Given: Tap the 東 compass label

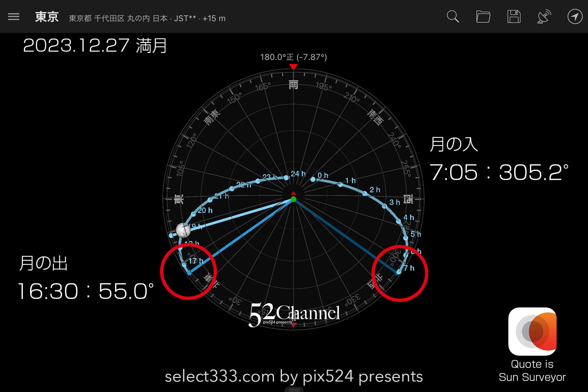Looking at the screenshot, I should point(179,199).
